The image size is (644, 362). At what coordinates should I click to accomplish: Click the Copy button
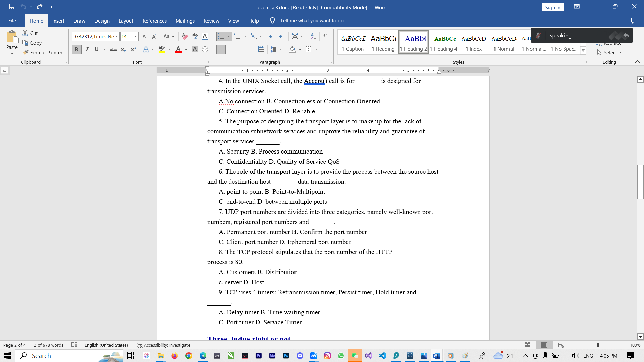[32, 43]
